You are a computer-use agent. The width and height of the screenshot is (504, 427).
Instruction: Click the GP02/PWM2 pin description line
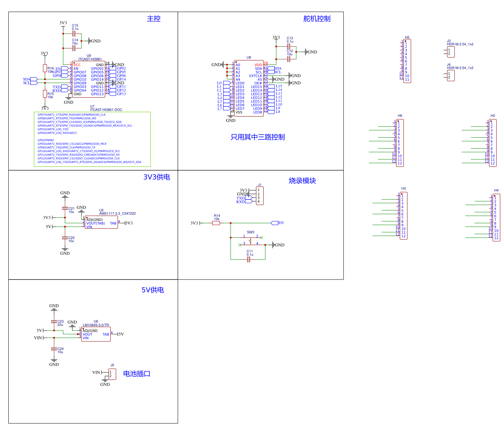46,140
